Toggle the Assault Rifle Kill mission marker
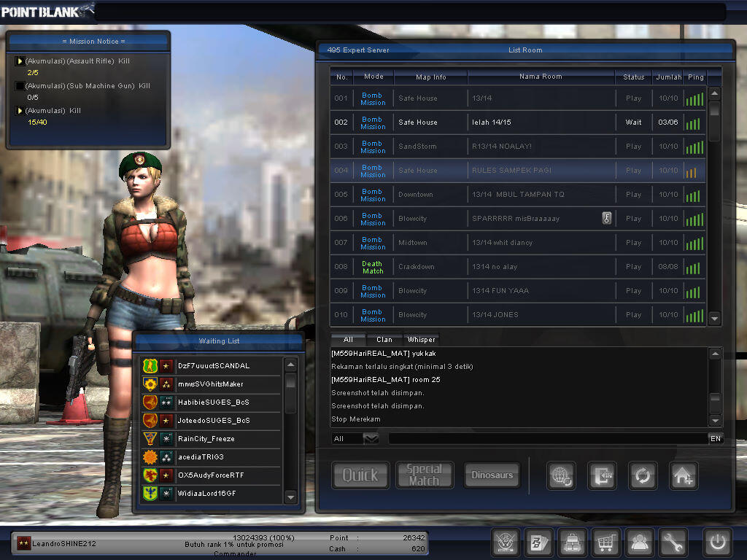Screen dimensions: 747x560 tap(20, 61)
